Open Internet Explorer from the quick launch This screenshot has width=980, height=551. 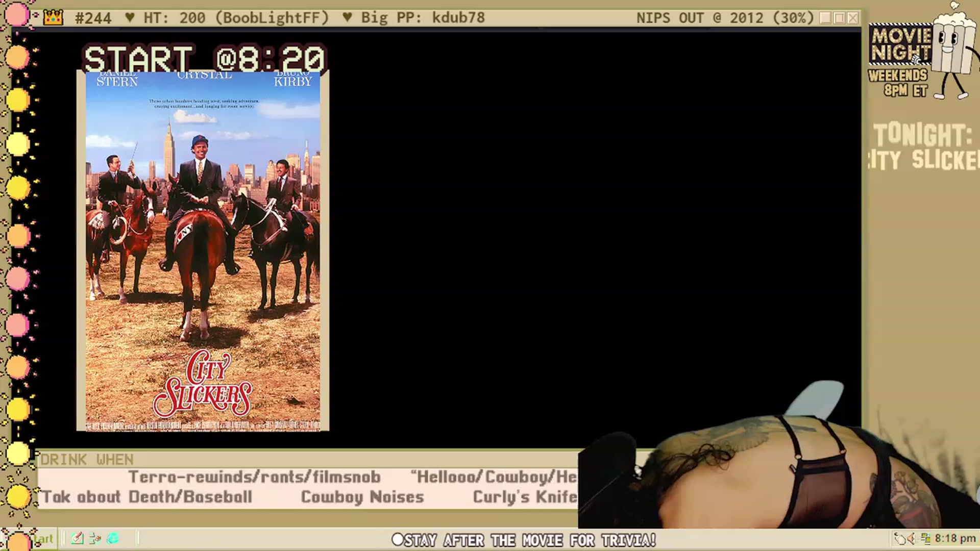tap(113, 538)
